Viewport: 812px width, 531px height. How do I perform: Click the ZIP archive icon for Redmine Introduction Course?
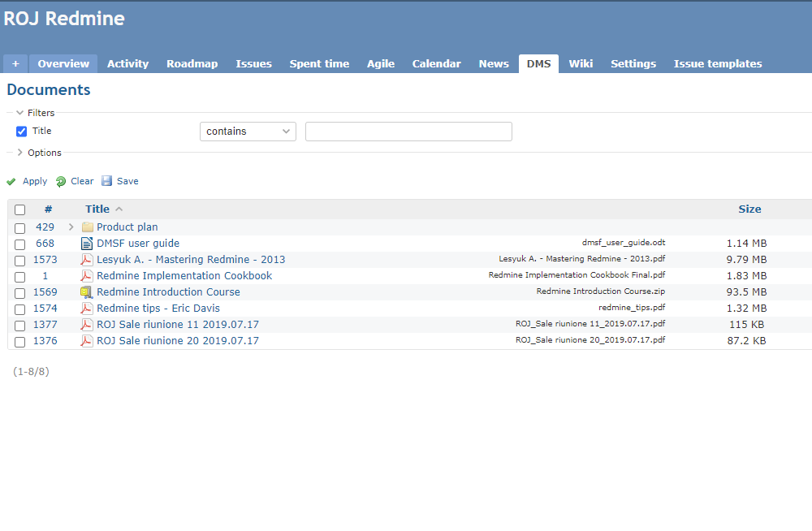pyautogui.click(x=86, y=291)
